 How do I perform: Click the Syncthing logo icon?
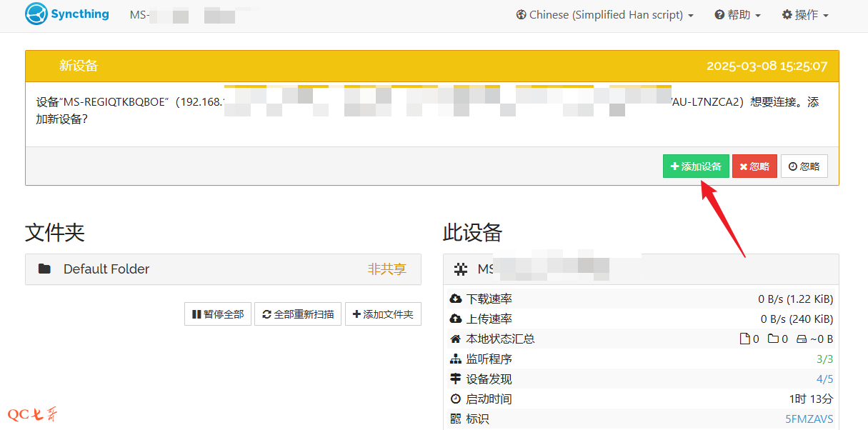pyautogui.click(x=36, y=14)
